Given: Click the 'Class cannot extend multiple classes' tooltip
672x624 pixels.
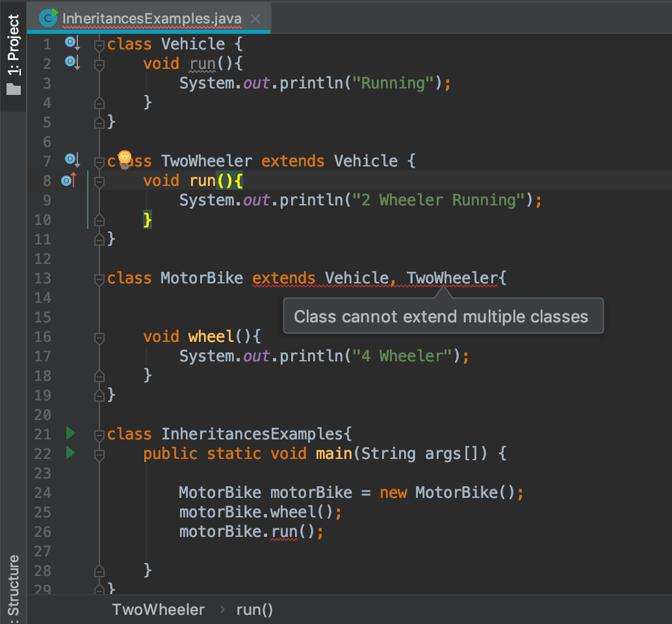Looking at the screenshot, I should [443, 315].
